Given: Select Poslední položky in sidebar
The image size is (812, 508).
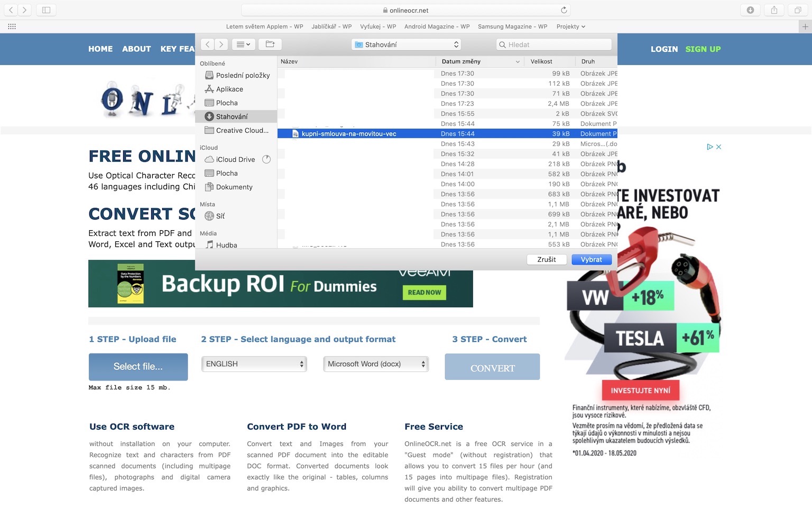Looking at the screenshot, I should [237, 75].
